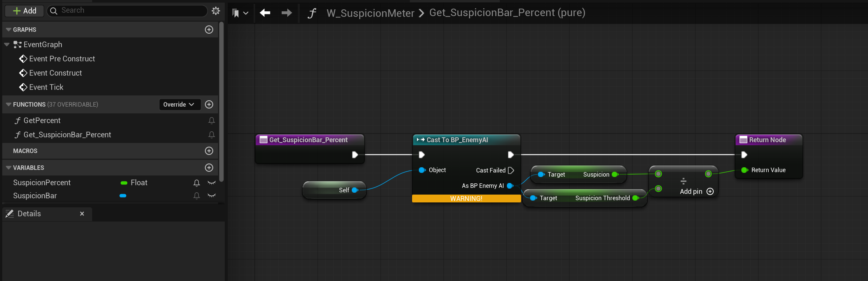The width and height of the screenshot is (868, 281).
Task: Collapse the Variables section
Action: point(8,168)
